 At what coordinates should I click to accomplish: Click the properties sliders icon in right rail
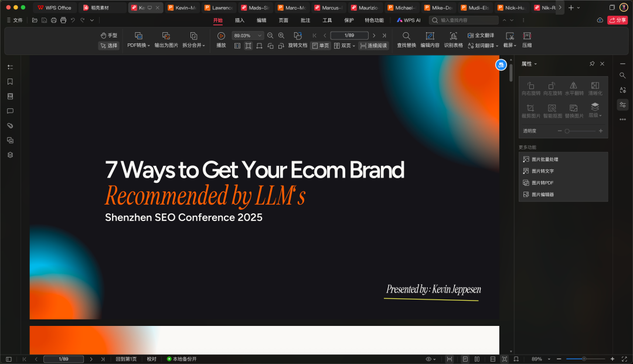622,105
